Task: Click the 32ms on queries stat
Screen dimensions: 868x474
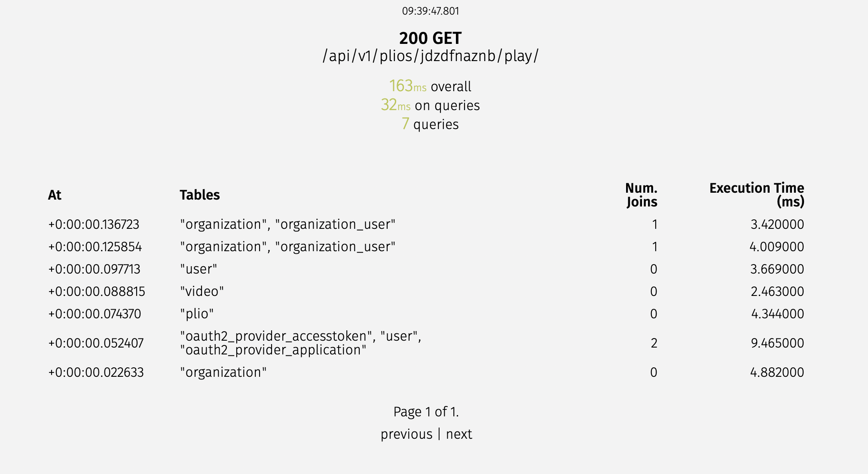Action: pos(430,105)
